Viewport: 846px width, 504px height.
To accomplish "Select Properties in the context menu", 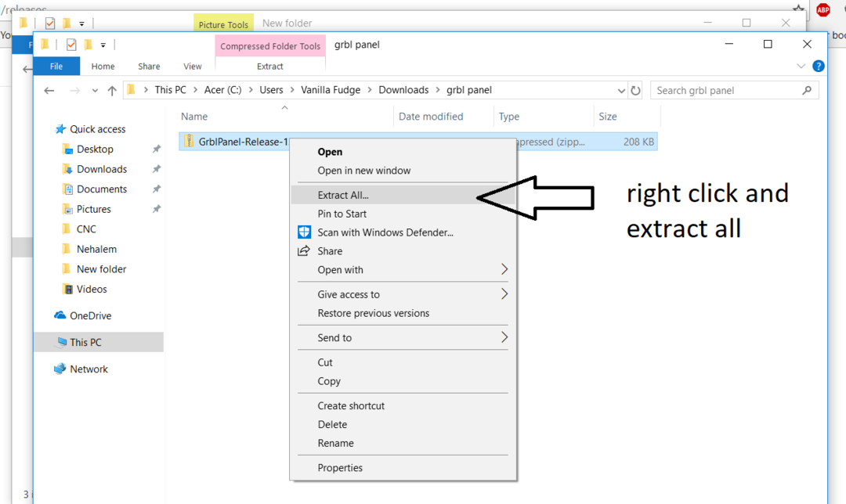I will click(340, 468).
